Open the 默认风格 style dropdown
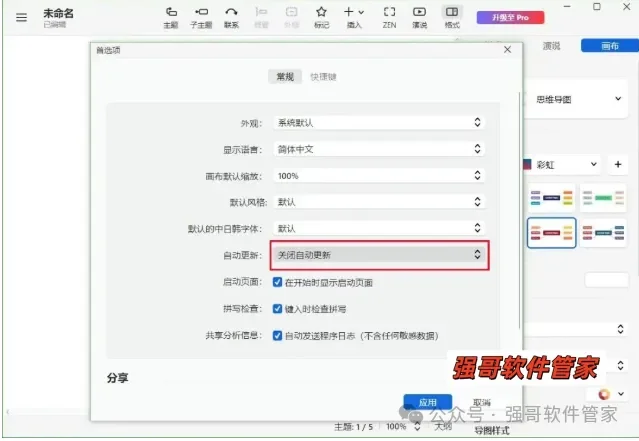The width and height of the screenshot is (639, 441). coord(379,202)
